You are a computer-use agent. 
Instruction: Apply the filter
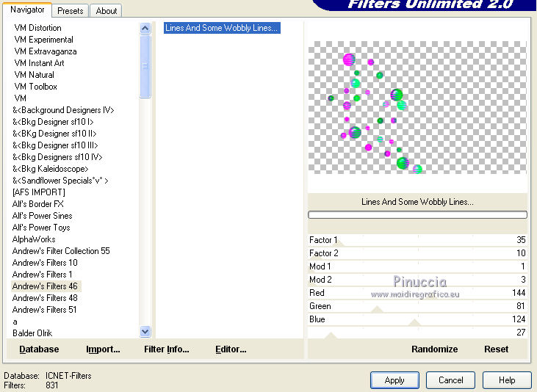pyautogui.click(x=394, y=380)
